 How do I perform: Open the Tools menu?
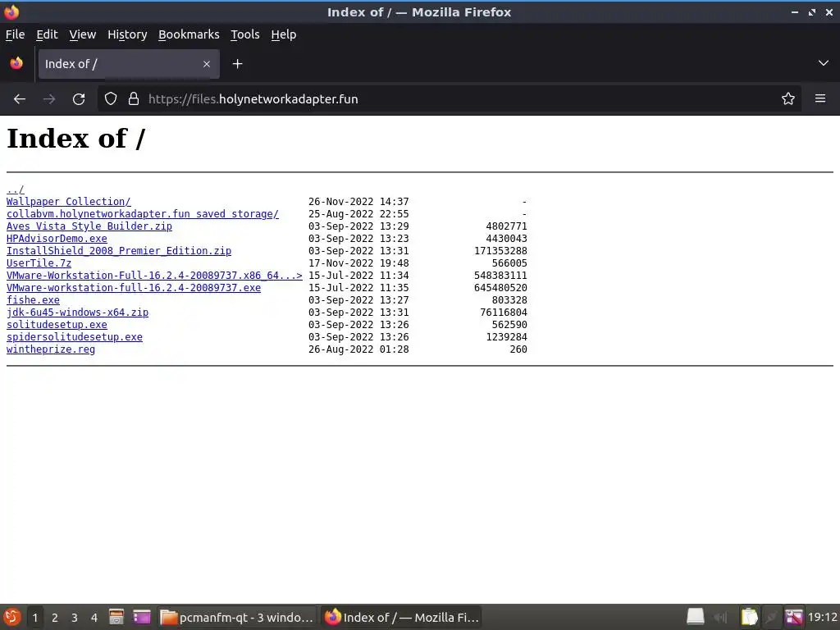pyautogui.click(x=244, y=34)
